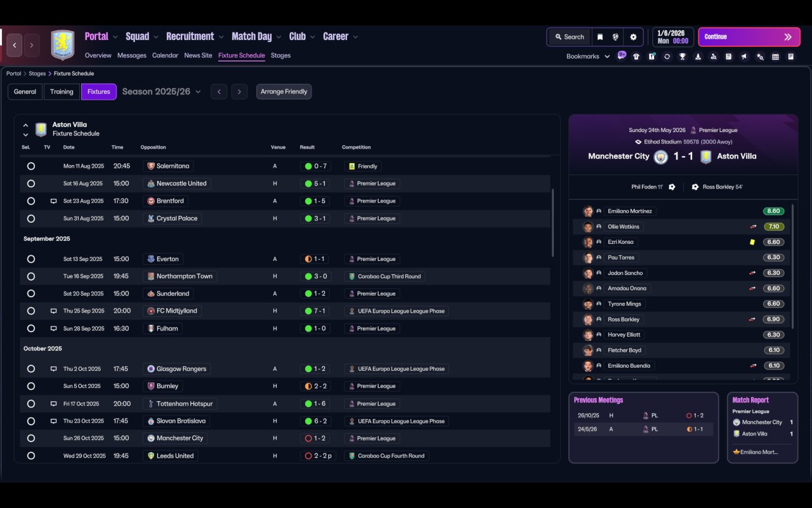
Task: Collapse the Aston Villa fixture schedule panel
Action: [26, 125]
